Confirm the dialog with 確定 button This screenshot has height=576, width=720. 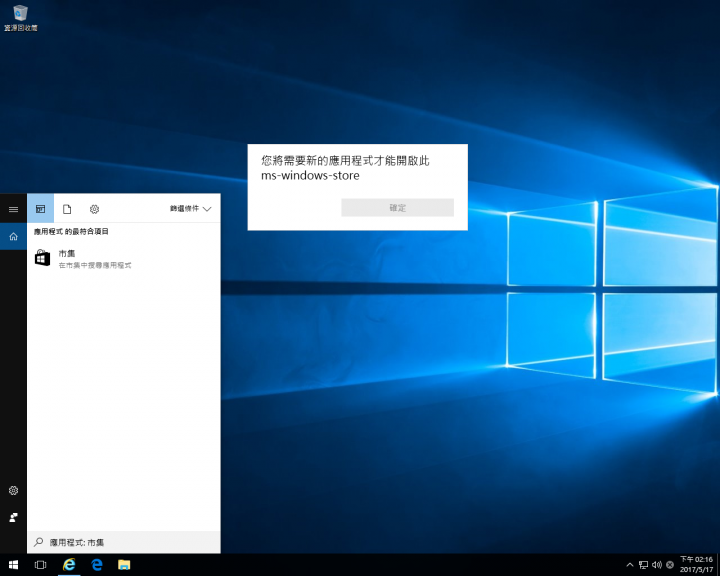click(x=398, y=208)
